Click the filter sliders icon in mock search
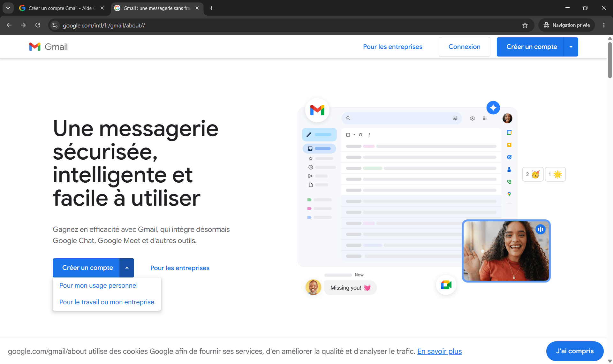Viewport: 613px width, 364px height. (455, 118)
